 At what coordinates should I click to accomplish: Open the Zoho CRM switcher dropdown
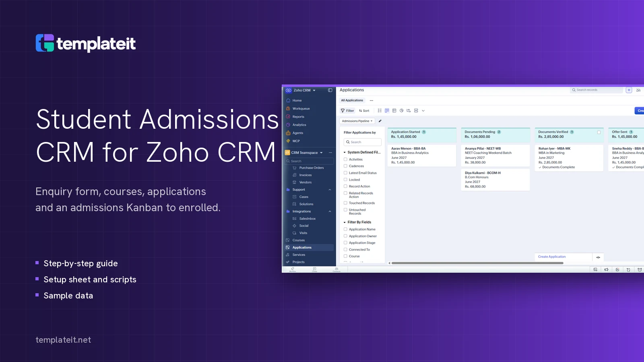pyautogui.click(x=314, y=90)
